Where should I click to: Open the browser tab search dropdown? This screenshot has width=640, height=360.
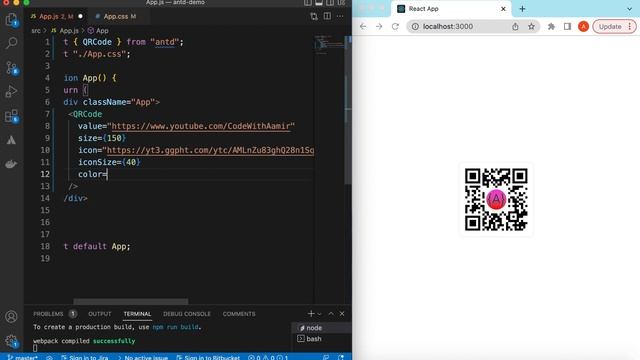pos(629,9)
